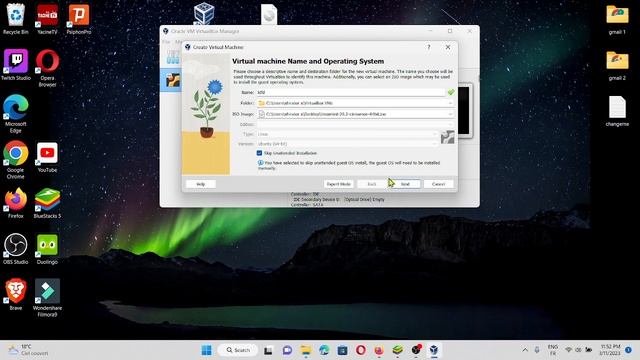This screenshot has width=640, height=360.
Task: Open Wondershare Filmora9 shortcut
Action: pyautogui.click(x=47, y=298)
